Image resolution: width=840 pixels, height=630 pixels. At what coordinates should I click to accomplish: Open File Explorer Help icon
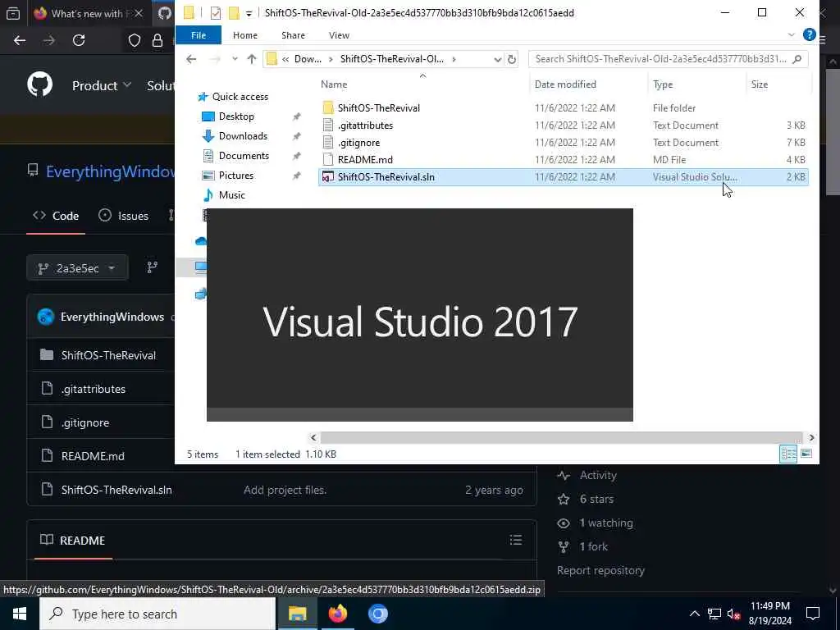tap(809, 34)
